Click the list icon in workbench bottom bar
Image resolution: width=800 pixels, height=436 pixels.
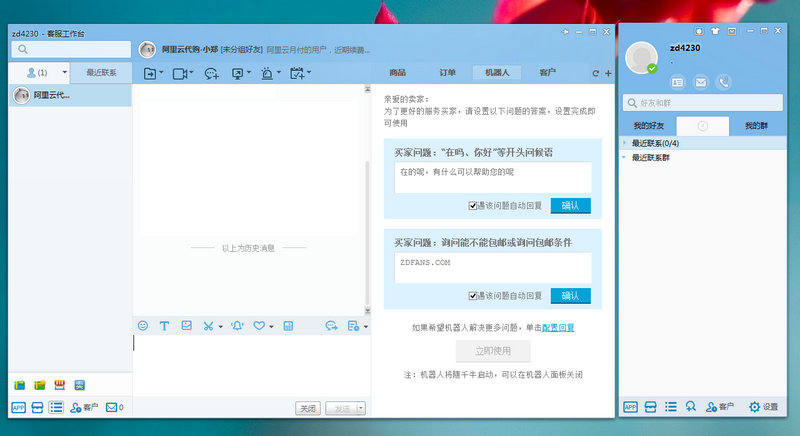(x=56, y=407)
